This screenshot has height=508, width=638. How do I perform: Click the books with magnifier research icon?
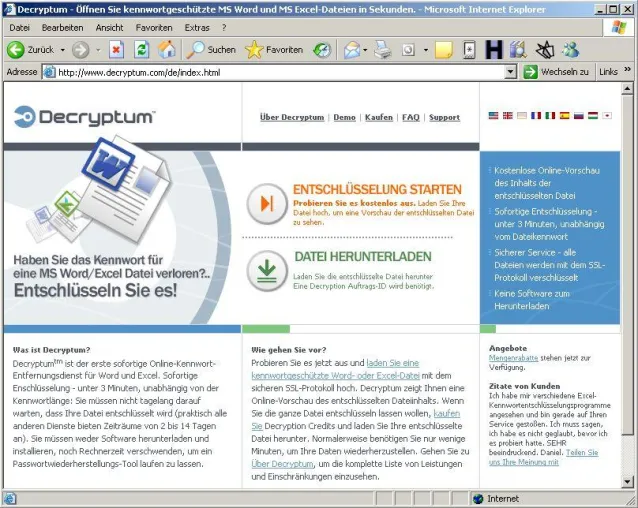point(518,50)
